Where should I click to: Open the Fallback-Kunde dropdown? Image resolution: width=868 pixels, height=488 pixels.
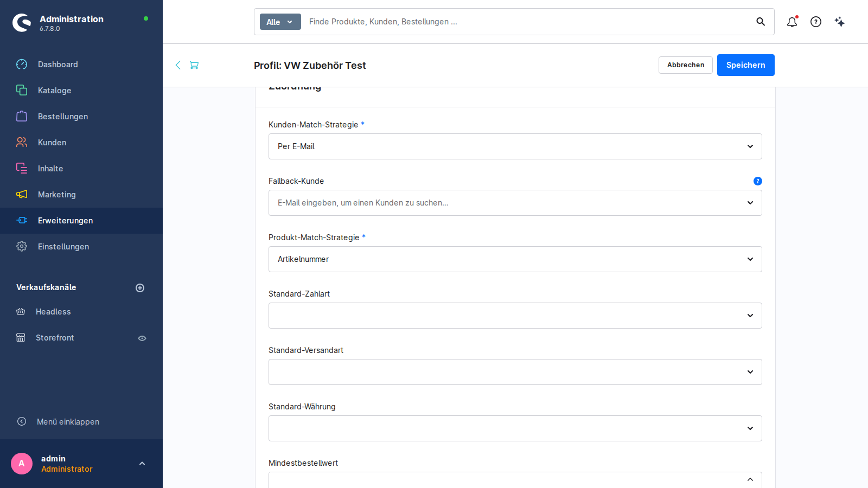[x=515, y=203]
